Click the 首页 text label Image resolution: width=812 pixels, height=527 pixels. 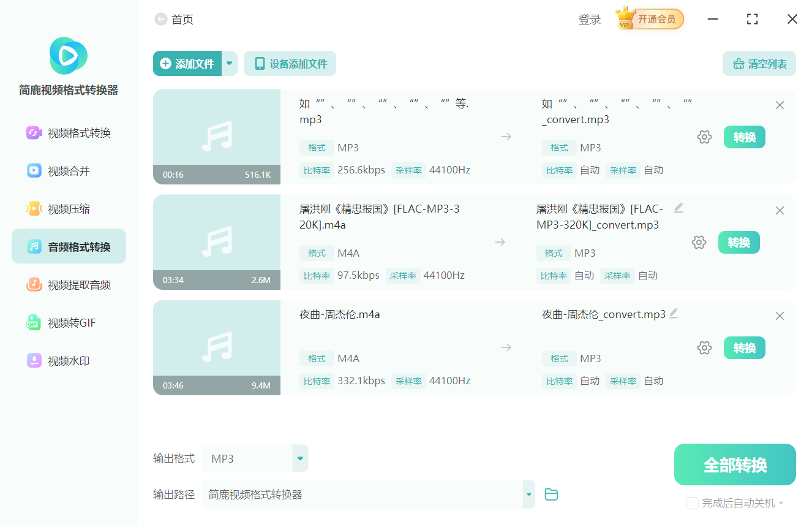click(x=182, y=20)
